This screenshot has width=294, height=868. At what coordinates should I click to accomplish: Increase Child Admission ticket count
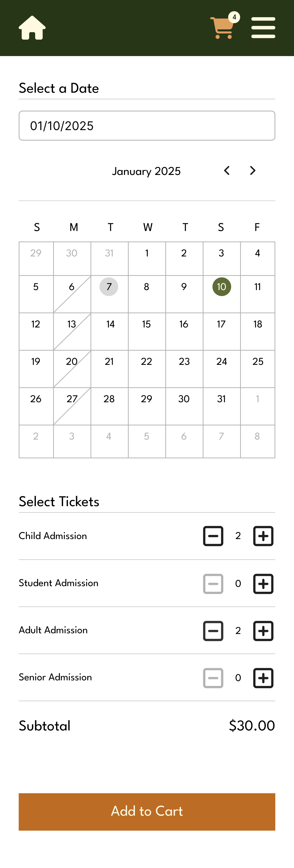[263, 536]
